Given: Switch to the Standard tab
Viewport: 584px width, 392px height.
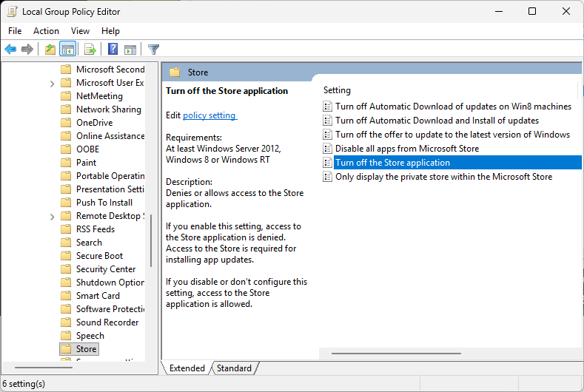Looking at the screenshot, I should pos(234,368).
